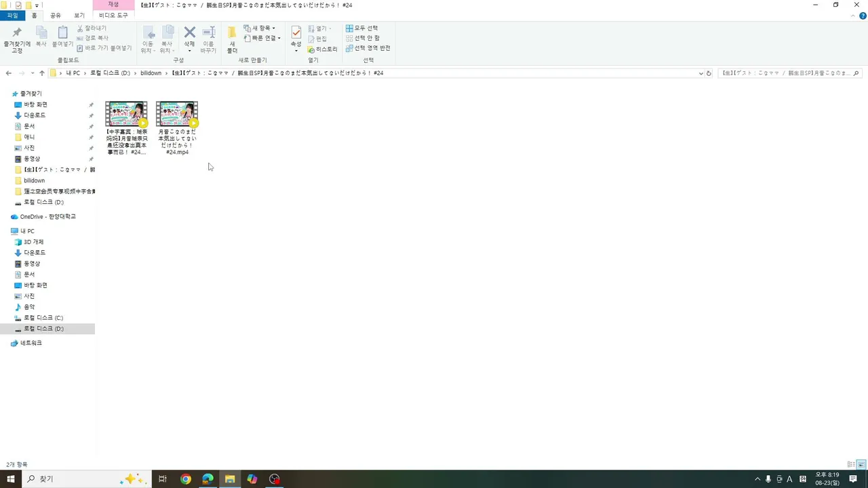Open the ribbon help question mark

point(863,16)
